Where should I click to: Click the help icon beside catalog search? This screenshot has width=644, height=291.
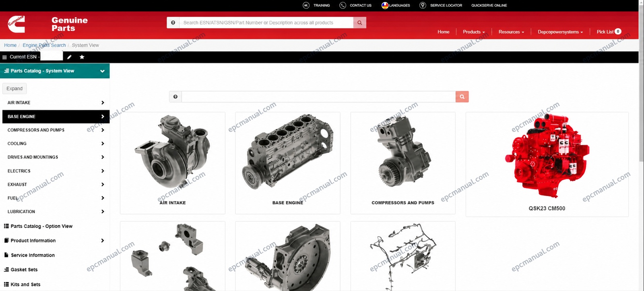click(175, 97)
